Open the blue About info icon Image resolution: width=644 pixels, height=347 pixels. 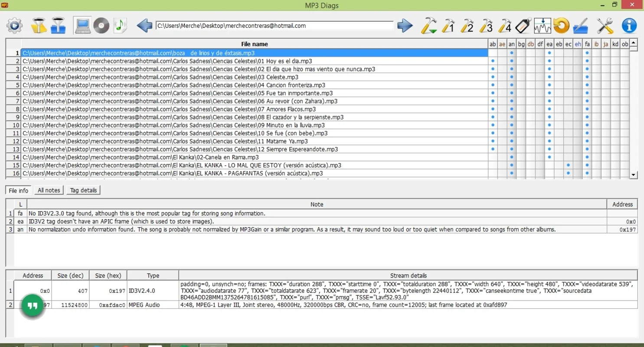pos(629,26)
